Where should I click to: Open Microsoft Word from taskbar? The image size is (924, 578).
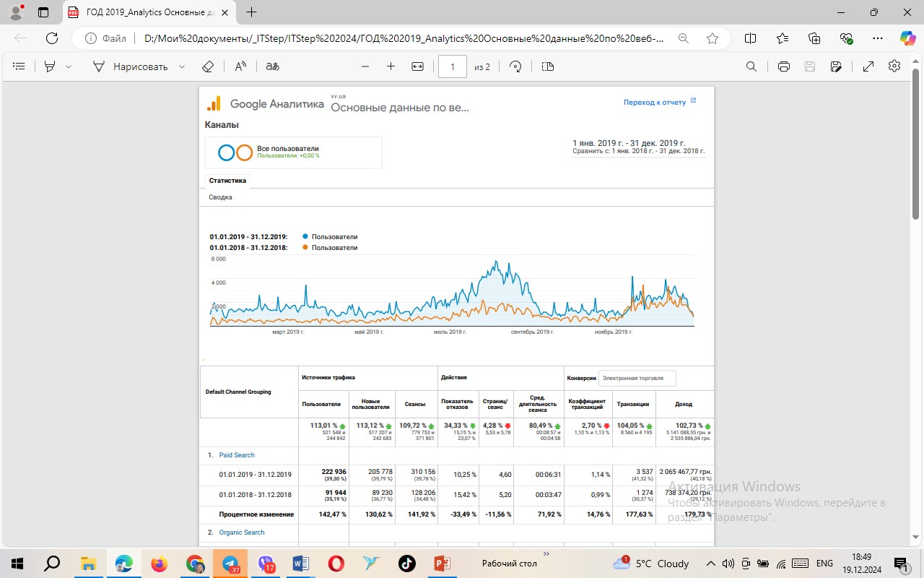point(301,564)
